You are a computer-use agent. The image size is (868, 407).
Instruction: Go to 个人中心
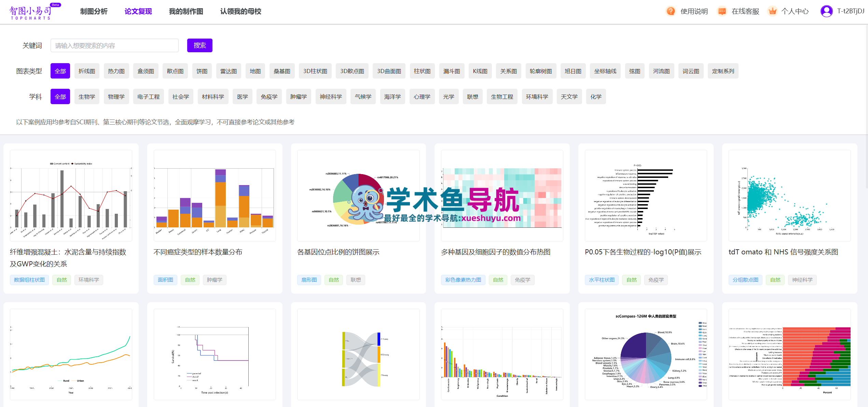pos(795,11)
